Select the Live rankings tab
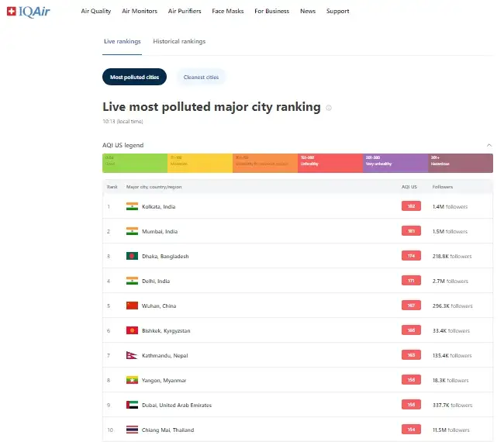 (x=123, y=41)
